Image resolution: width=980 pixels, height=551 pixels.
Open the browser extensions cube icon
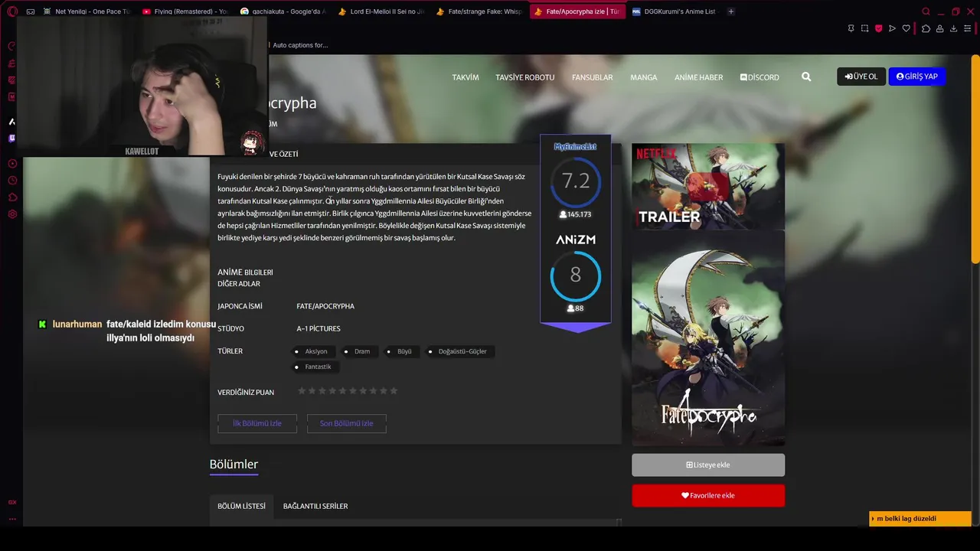926,28
